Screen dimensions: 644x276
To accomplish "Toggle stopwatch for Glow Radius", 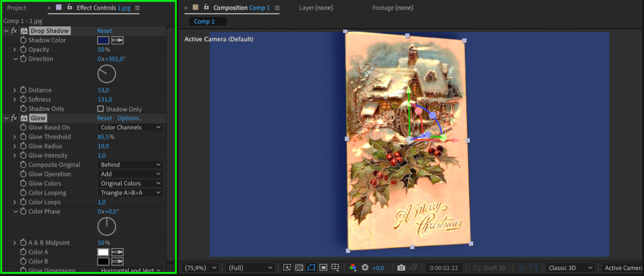I will (x=23, y=146).
